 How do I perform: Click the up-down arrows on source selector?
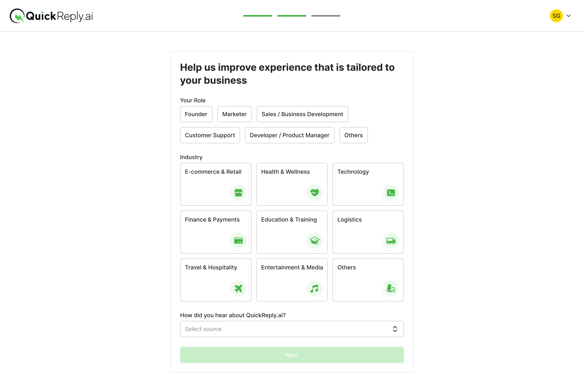[x=395, y=329]
